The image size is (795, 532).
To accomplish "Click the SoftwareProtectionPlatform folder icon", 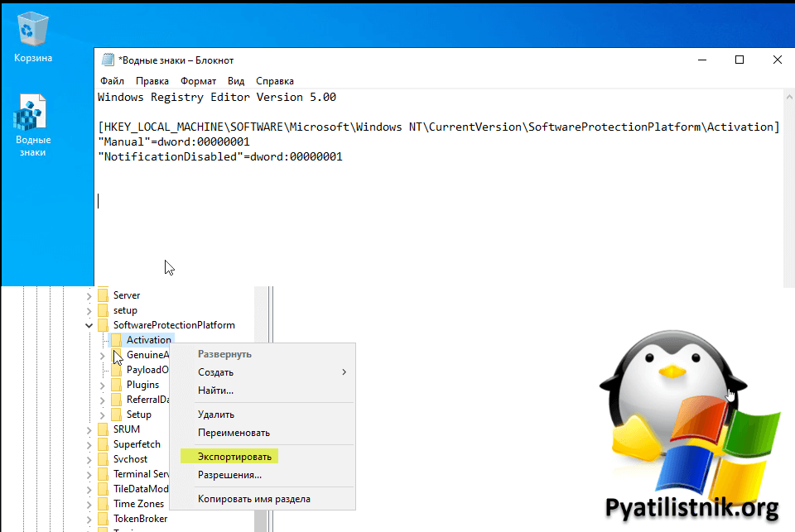I will 103,325.
